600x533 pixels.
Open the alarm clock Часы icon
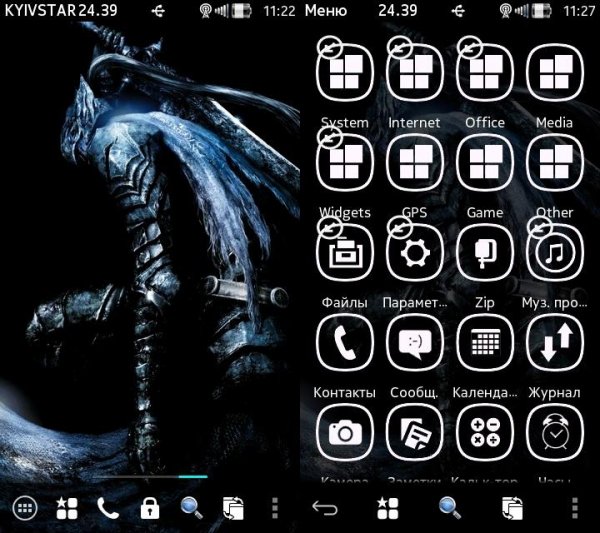(555, 432)
